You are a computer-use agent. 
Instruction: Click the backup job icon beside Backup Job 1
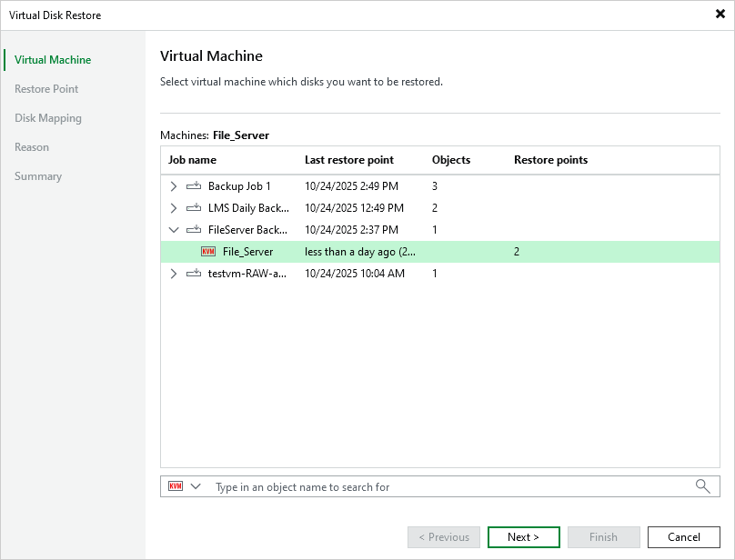tap(191, 185)
